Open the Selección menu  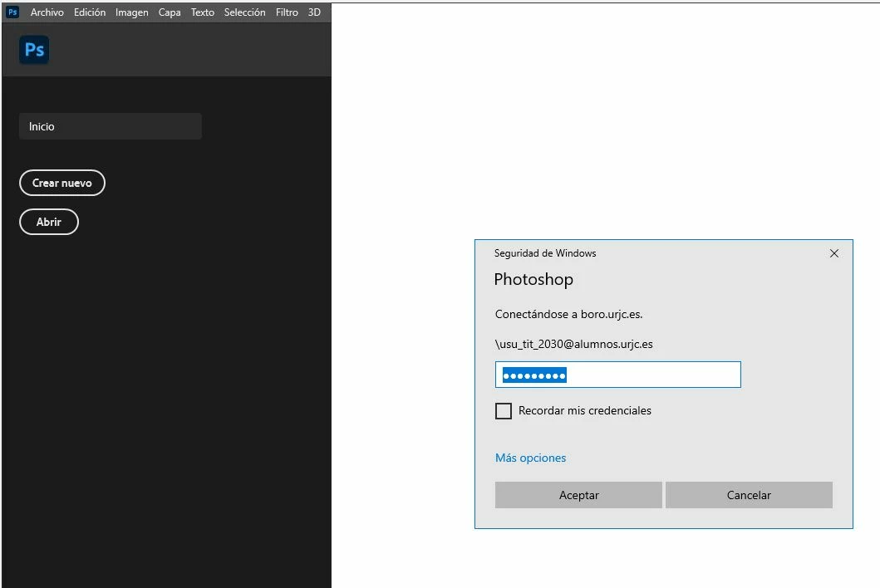coord(244,12)
